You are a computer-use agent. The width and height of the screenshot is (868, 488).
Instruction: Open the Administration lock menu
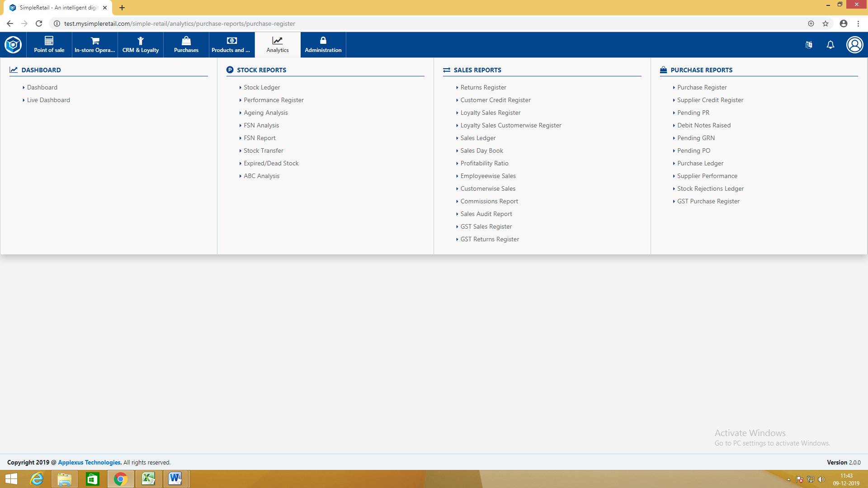323,45
